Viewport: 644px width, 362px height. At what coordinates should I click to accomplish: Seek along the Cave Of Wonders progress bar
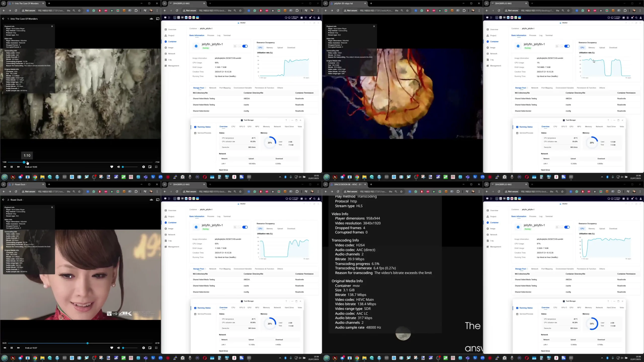pyautogui.click(x=80, y=162)
